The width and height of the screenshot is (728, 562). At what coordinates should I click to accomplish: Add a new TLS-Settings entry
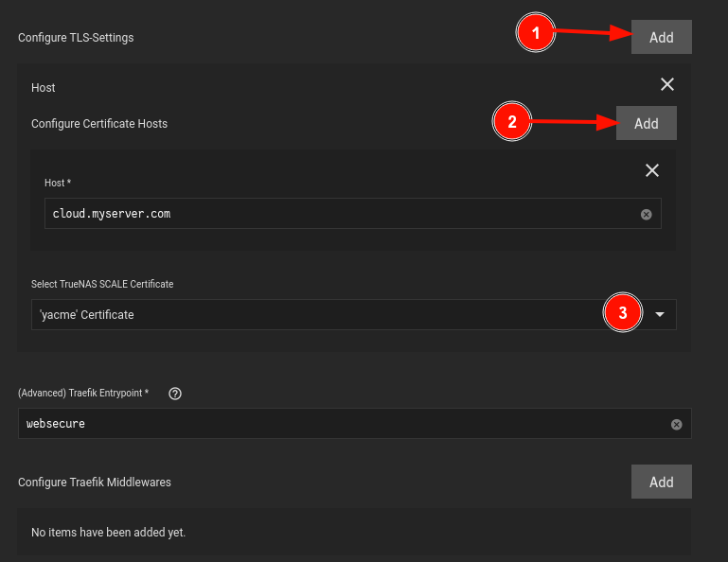click(661, 37)
